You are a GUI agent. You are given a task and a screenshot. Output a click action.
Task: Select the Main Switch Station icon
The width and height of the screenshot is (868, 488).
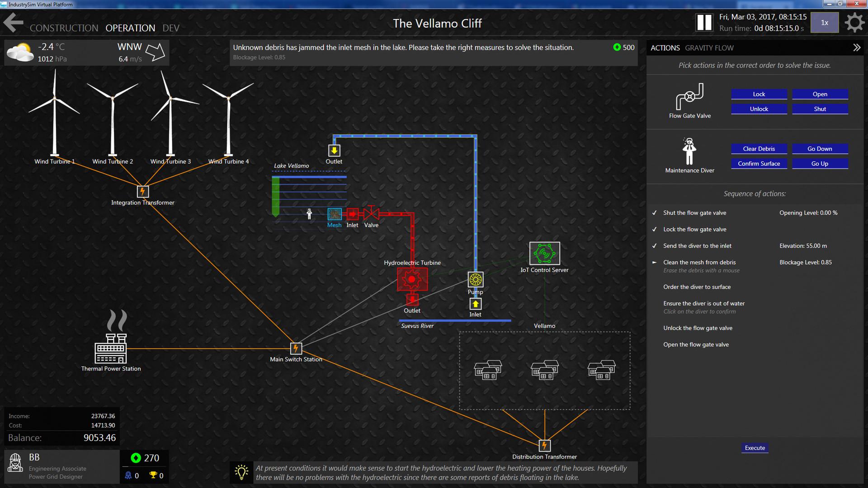(296, 348)
